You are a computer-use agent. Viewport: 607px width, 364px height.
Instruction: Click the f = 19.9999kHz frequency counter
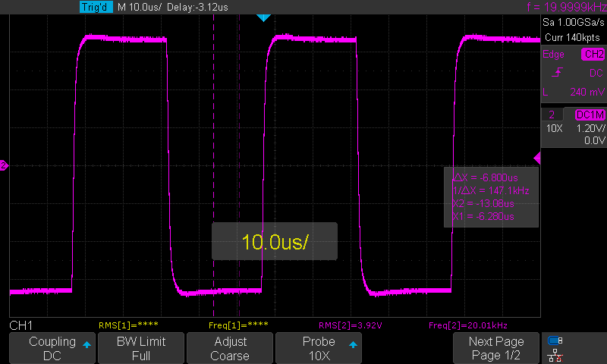click(566, 7)
